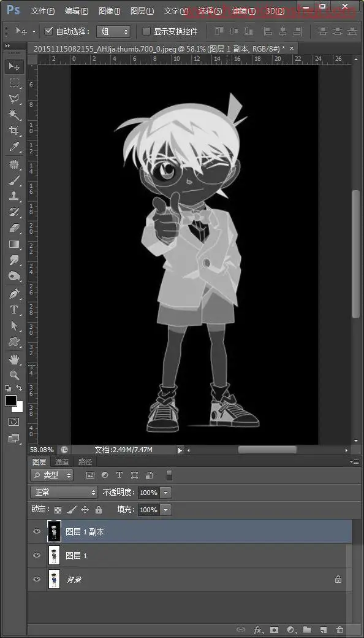Filter layers by smart objects
The image size is (364, 638).
[149, 475]
